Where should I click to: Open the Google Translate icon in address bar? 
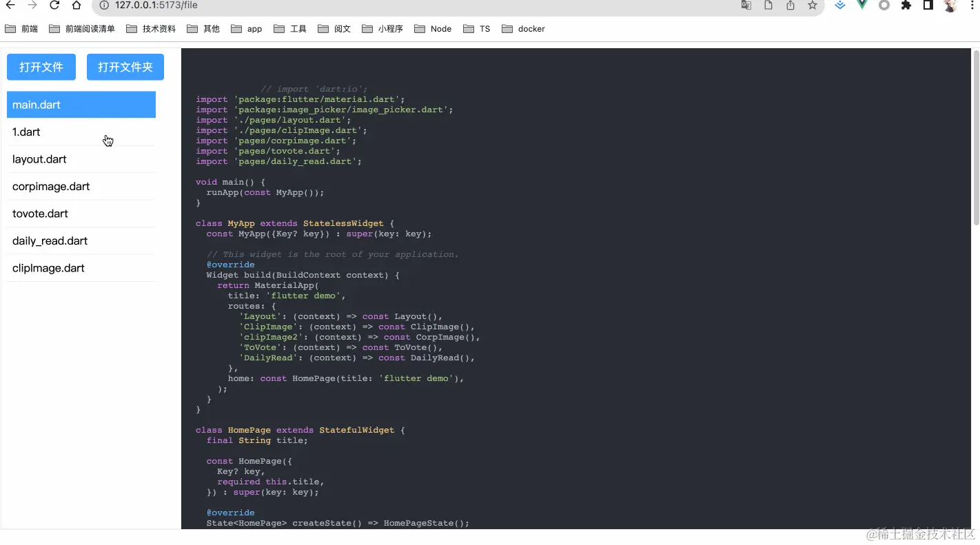click(745, 7)
